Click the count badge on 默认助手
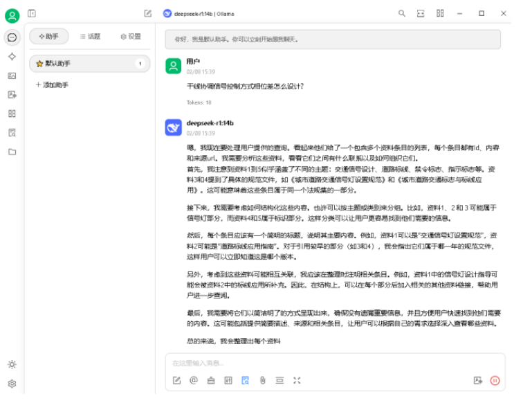This screenshot has height=412, width=532. (x=140, y=64)
